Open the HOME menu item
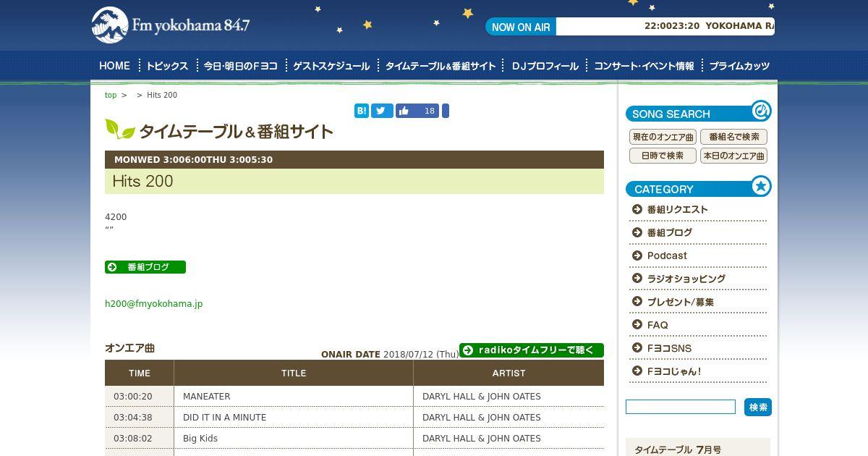The height and width of the screenshot is (456, 868). (114, 66)
